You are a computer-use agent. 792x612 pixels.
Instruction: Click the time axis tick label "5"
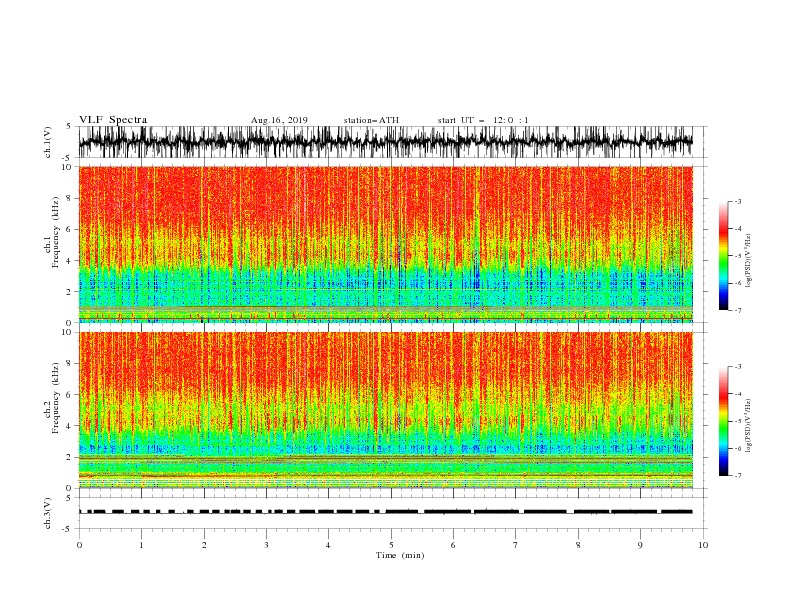click(x=391, y=545)
